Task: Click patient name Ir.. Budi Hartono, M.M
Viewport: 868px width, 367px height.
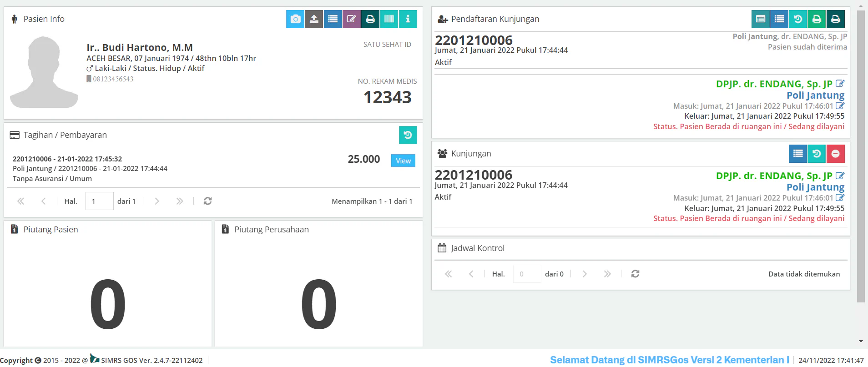Action: click(140, 47)
